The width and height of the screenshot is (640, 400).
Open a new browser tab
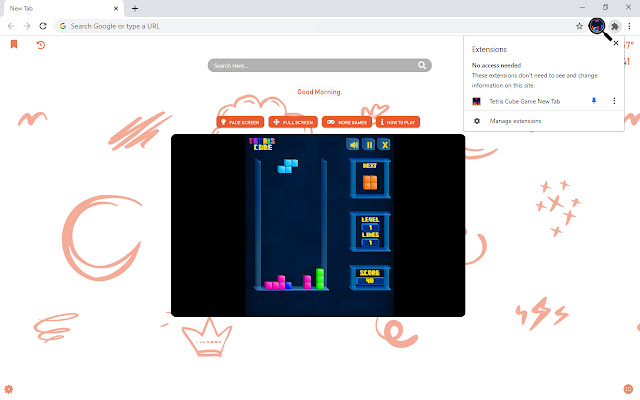coord(135,8)
